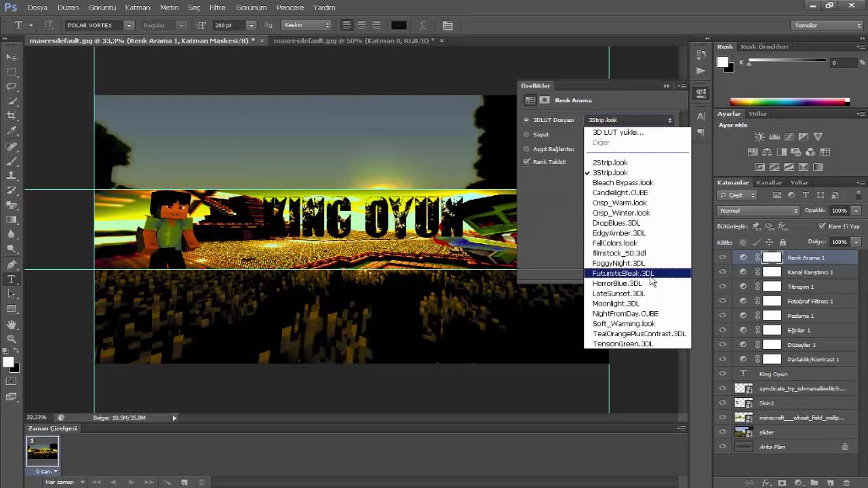
Task: Toggle the Renk Taklidi checkbox
Action: 526,162
